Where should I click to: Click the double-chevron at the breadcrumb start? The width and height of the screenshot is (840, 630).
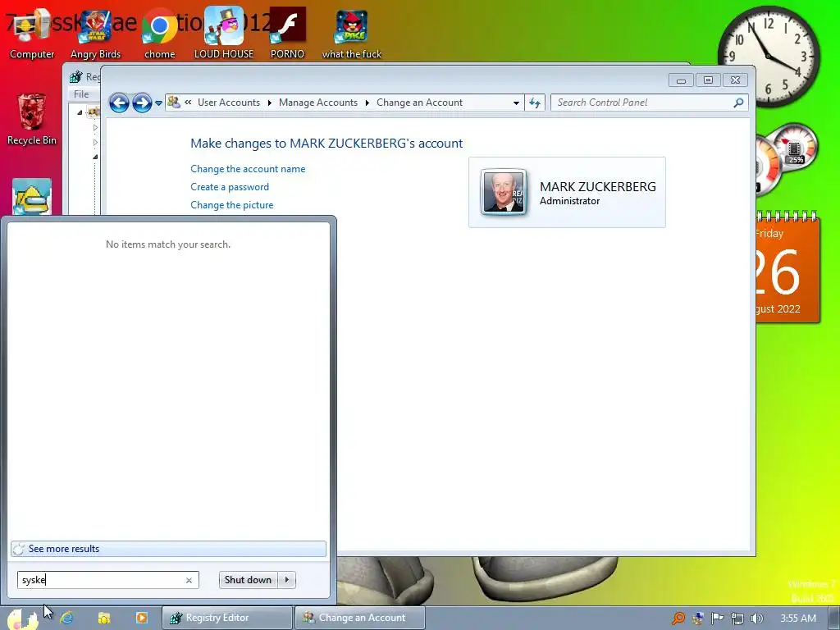click(x=188, y=102)
